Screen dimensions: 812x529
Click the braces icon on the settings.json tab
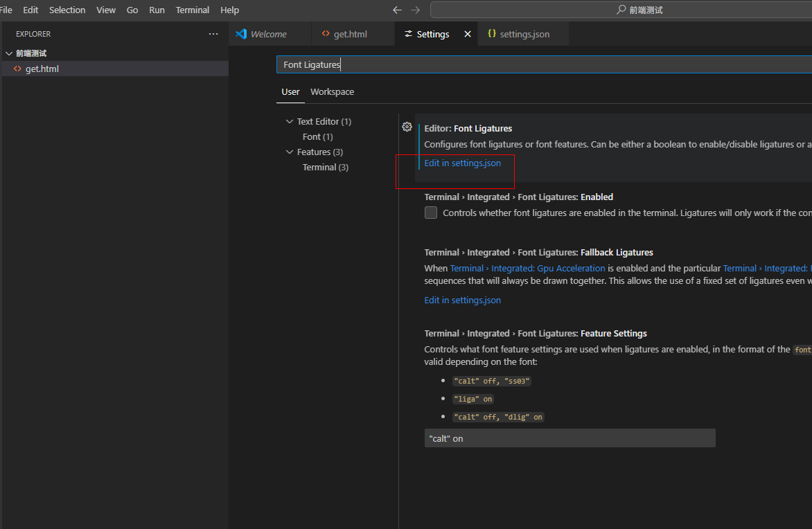pyautogui.click(x=492, y=34)
